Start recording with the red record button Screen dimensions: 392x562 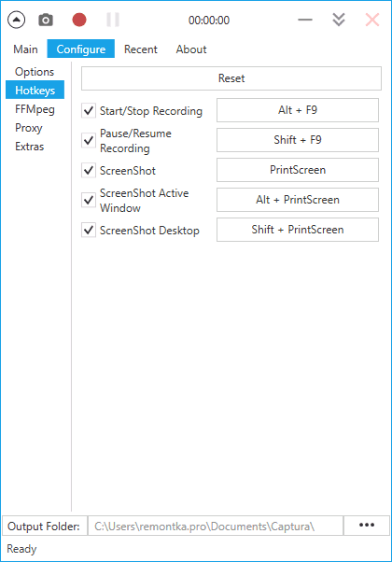tap(79, 21)
